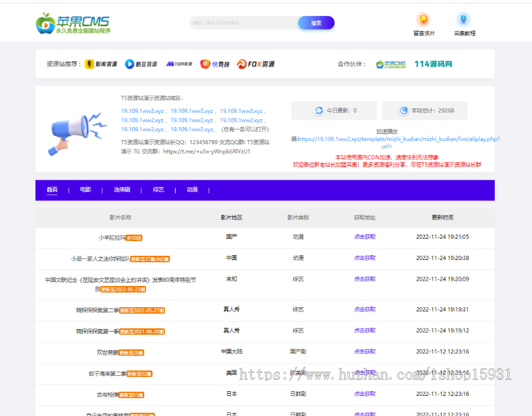Click the 本站总计 total count button
The image size is (532, 416).
424,110
